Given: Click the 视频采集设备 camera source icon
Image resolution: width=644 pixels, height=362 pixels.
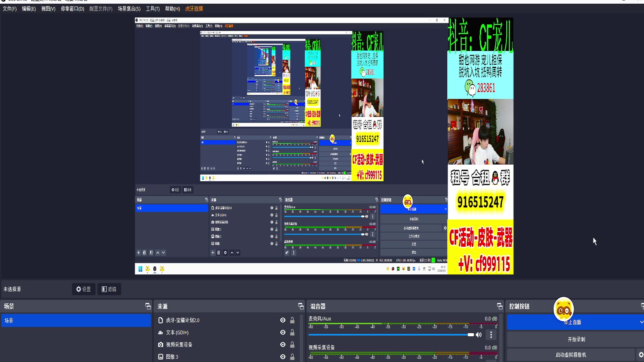Looking at the screenshot, I should click(160, 344).
